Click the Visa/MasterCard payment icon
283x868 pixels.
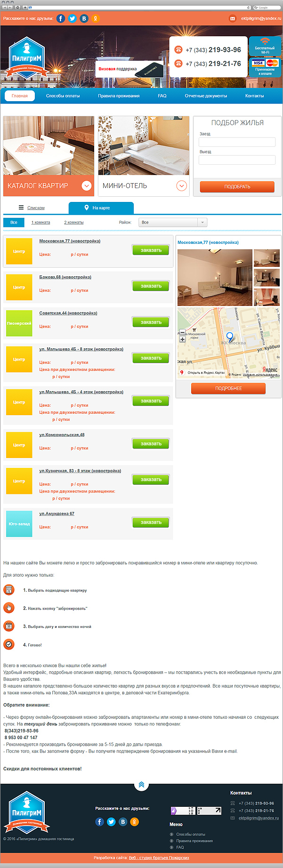click(x=265, y=63)
